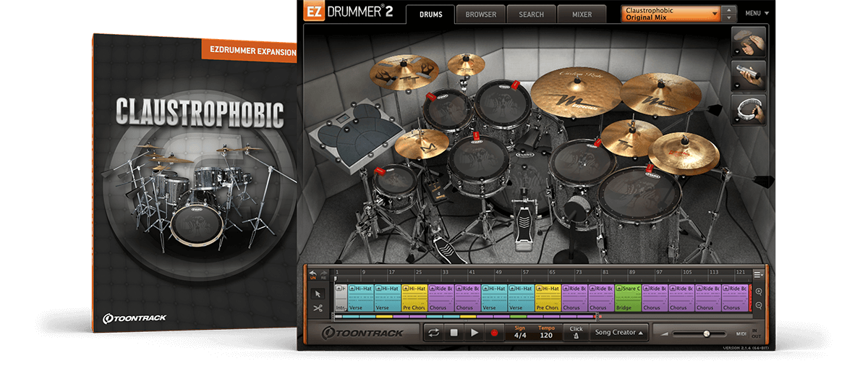Open the Claustrophobic Original Mix preset dropdown
This screenshot has height=374, width=868.
point(671,13)
